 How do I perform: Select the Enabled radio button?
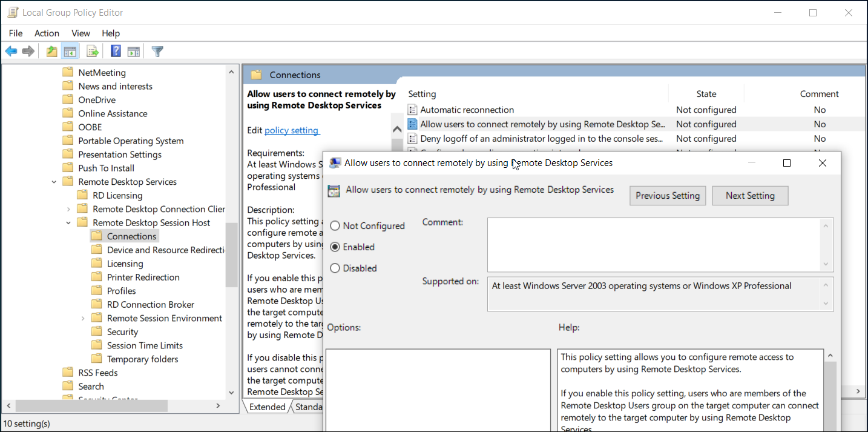(335, 247)
